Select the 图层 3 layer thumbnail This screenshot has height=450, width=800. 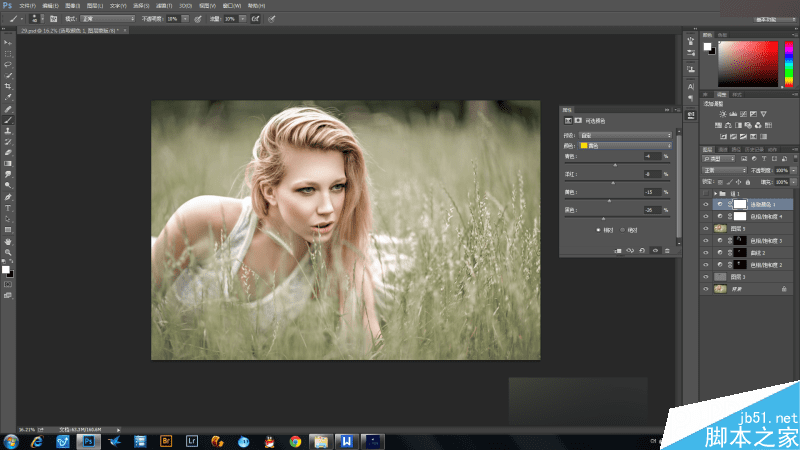722,277
